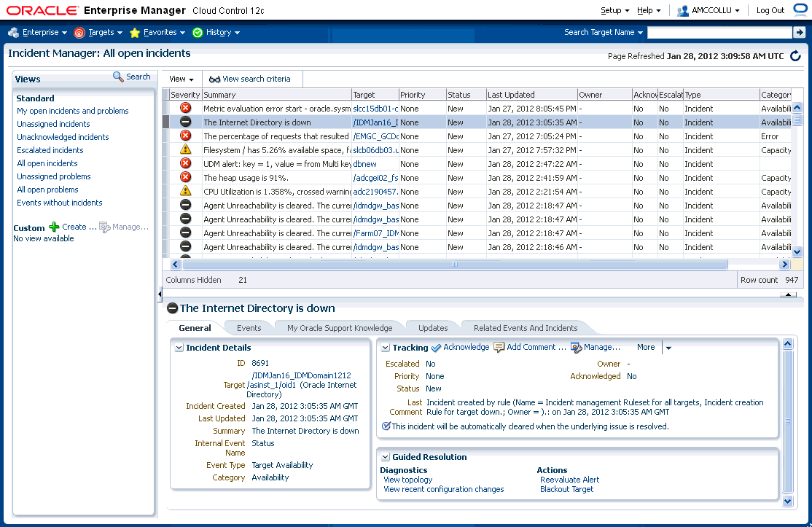This screenshot has width=812, height=527.
Task: Switch to the Events tab
Action: coord(249,328)
